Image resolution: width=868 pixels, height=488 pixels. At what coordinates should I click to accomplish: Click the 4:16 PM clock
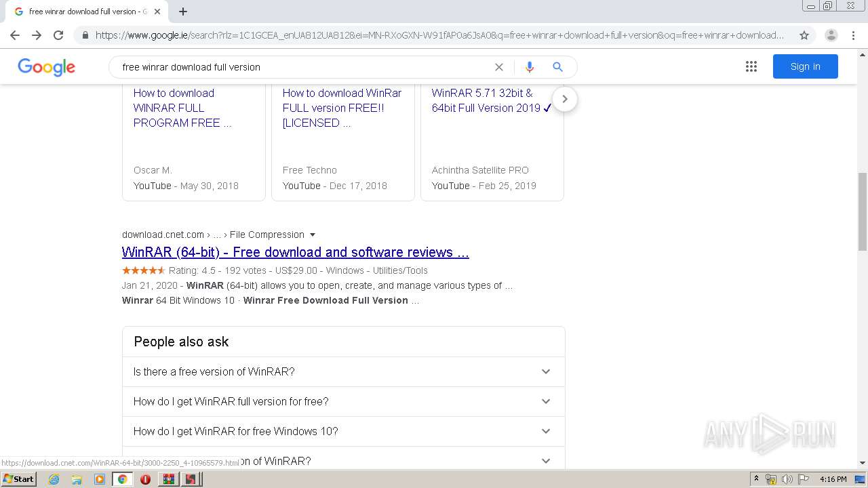(x=833, y=479)
